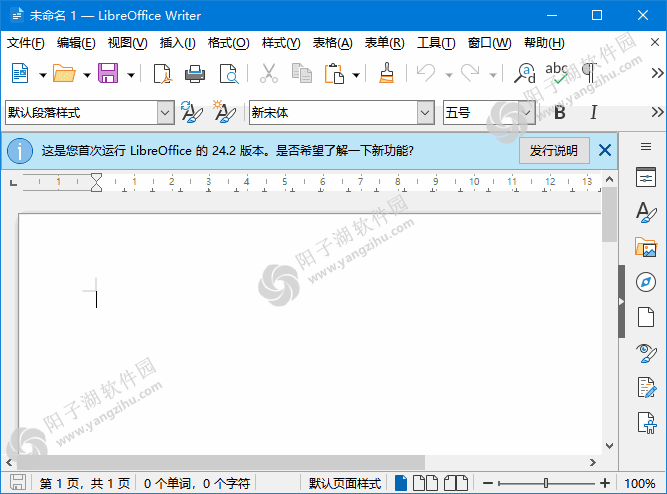Copy the selection with the Copy icon
The height and width of the screenshot is (494, 667).
pyautogui.click(x=302, y=74)
